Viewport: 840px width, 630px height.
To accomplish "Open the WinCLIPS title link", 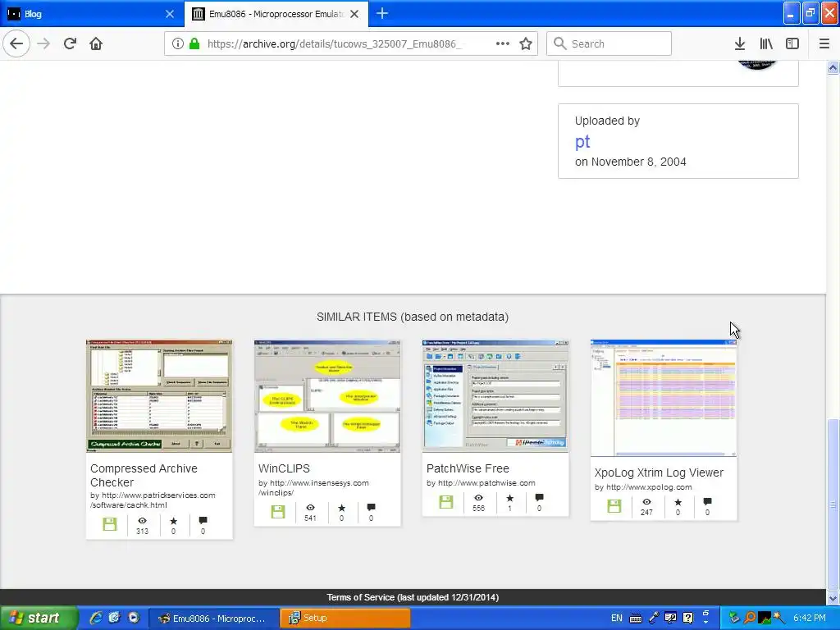I will (x=284, y=468).
